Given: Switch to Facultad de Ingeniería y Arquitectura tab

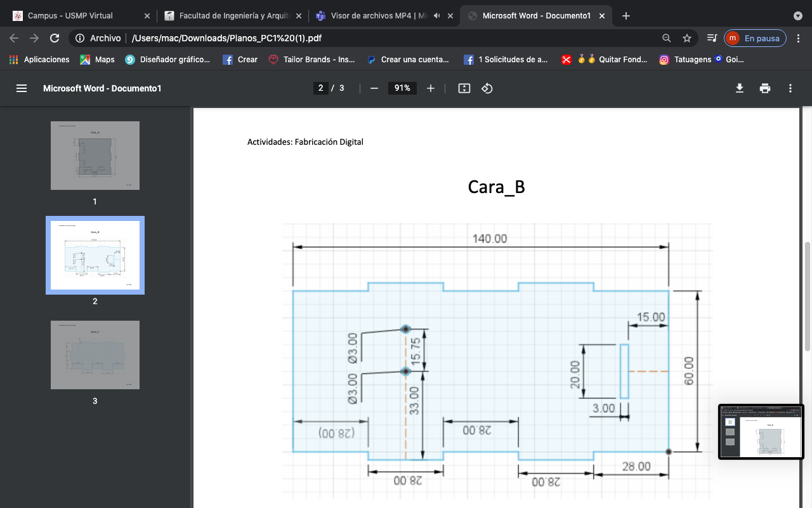Looking at the screenshot, I should [232, 16].
